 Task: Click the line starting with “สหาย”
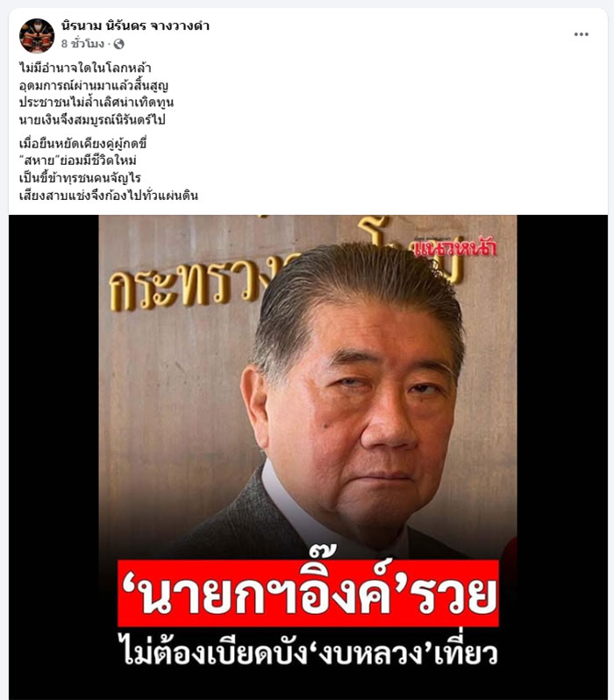pyautogui.click(x=78, y=161)
